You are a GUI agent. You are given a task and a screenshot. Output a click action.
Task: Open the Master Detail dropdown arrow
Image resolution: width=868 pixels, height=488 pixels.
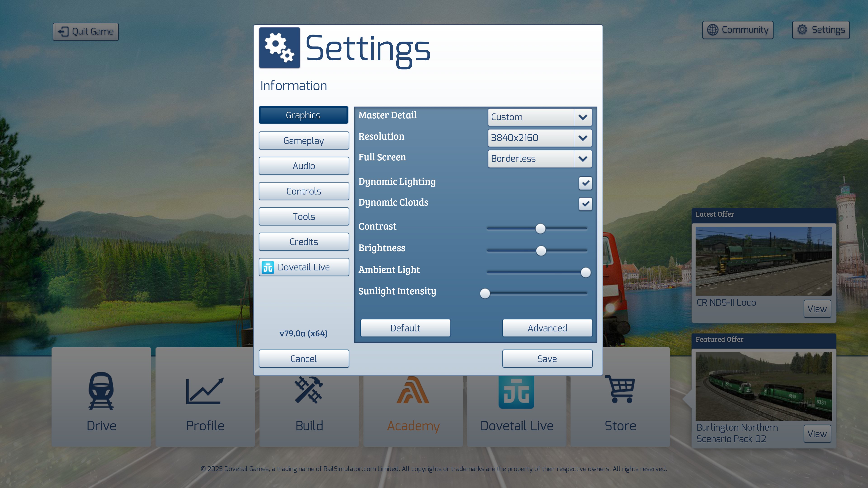[x=583, y=117]
